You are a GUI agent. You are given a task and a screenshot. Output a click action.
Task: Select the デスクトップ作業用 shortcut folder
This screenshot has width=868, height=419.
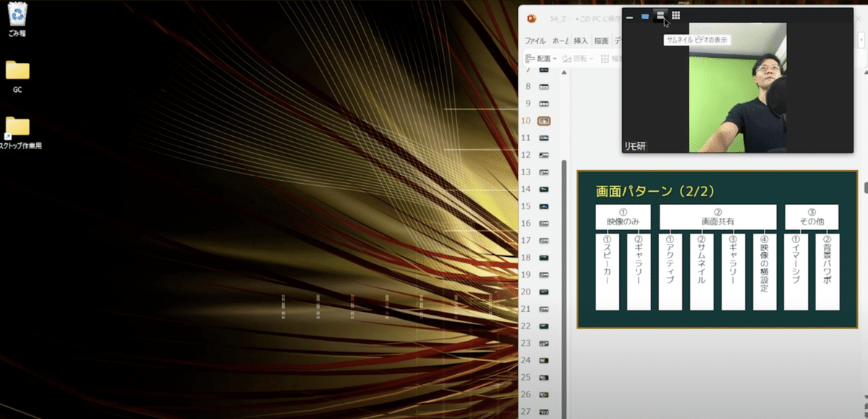point(19,132)
